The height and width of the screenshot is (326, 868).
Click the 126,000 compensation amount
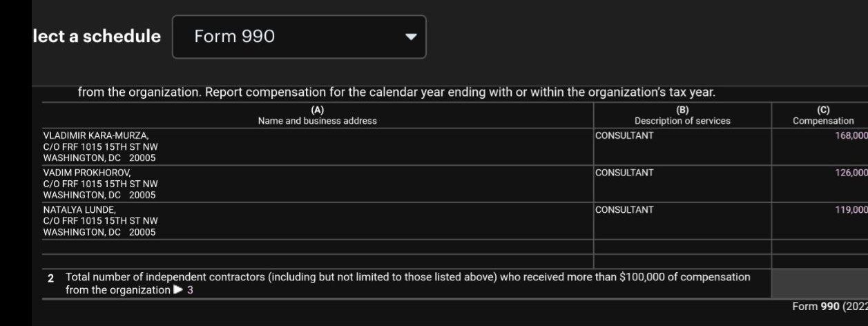point(851,173)
